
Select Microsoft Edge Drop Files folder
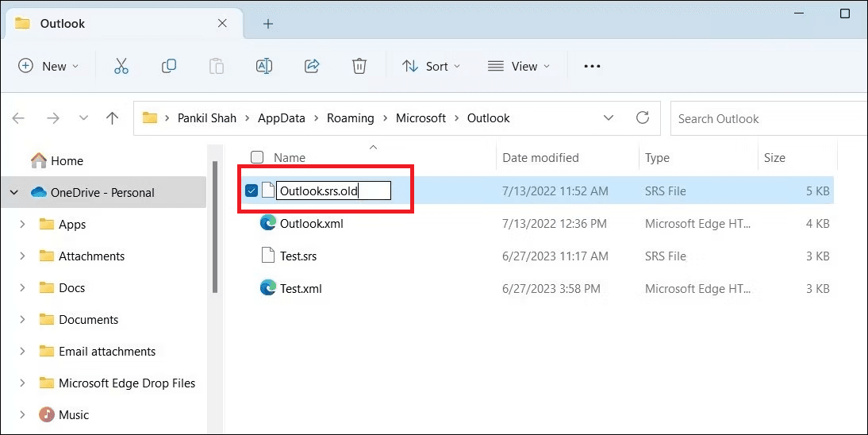127,383
